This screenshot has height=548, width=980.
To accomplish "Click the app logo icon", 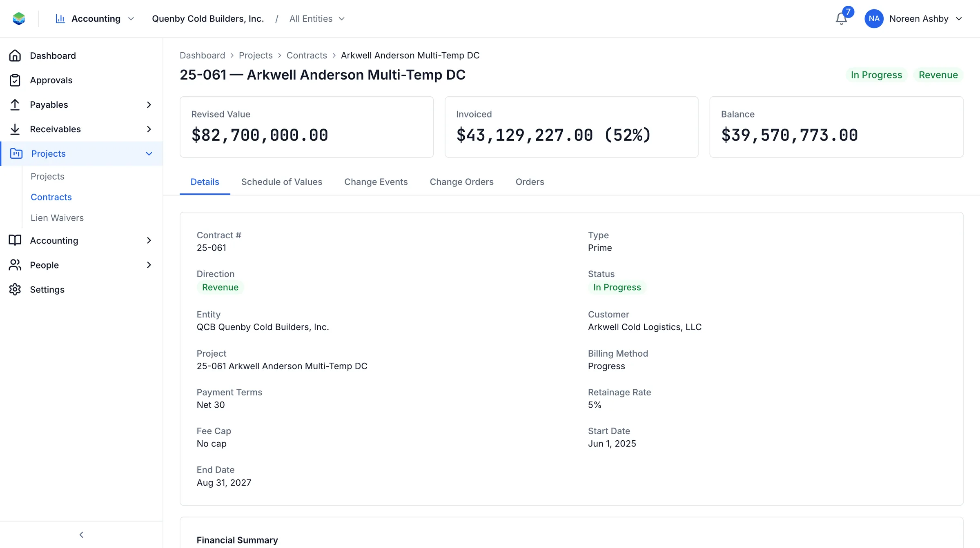I will pyautogui.click(x=19, y=19).
